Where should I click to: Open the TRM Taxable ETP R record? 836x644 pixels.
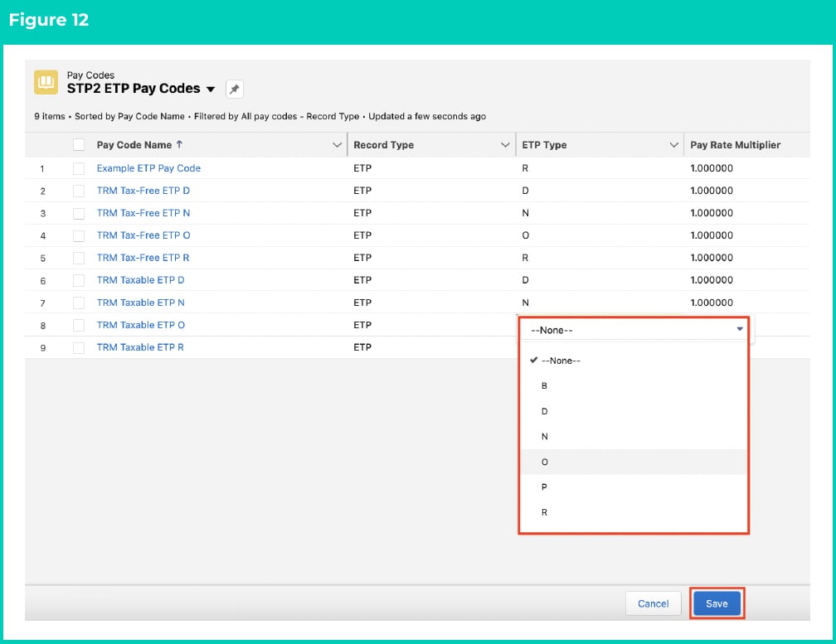(x=140, y=347)
